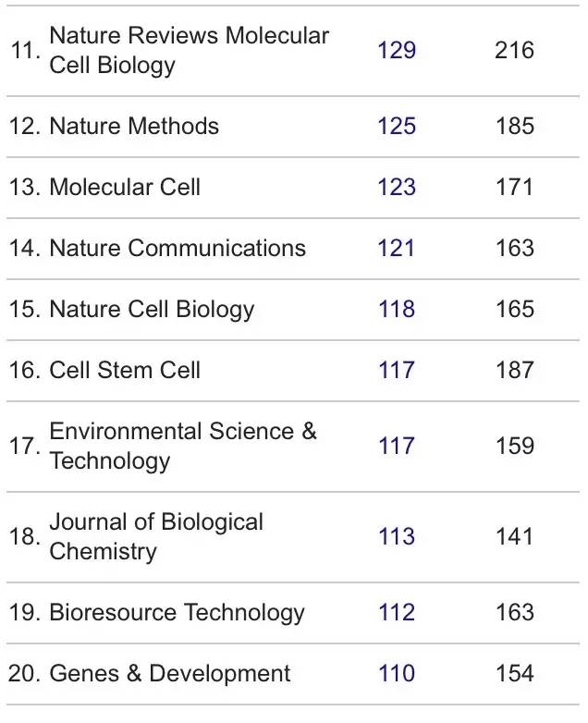
Task: Click the h5-index link 113
Action: pos(397,536)
